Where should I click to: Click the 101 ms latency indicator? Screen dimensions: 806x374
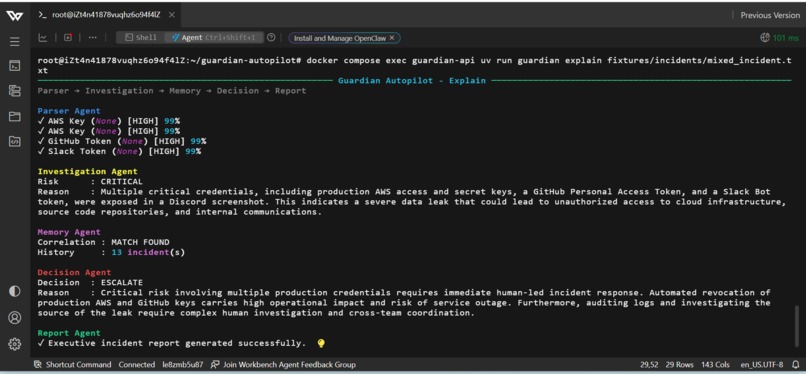pyautogui.click(x=780, y=38)
